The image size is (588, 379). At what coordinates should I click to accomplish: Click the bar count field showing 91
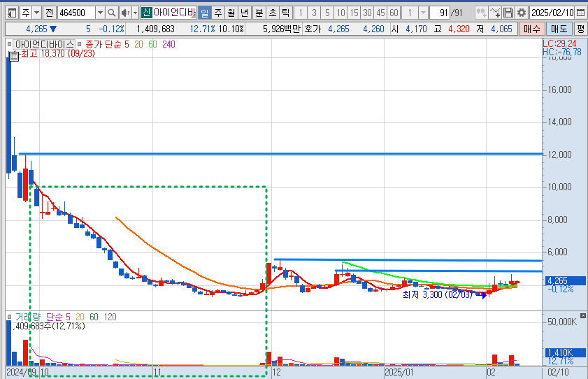point(440,13)
